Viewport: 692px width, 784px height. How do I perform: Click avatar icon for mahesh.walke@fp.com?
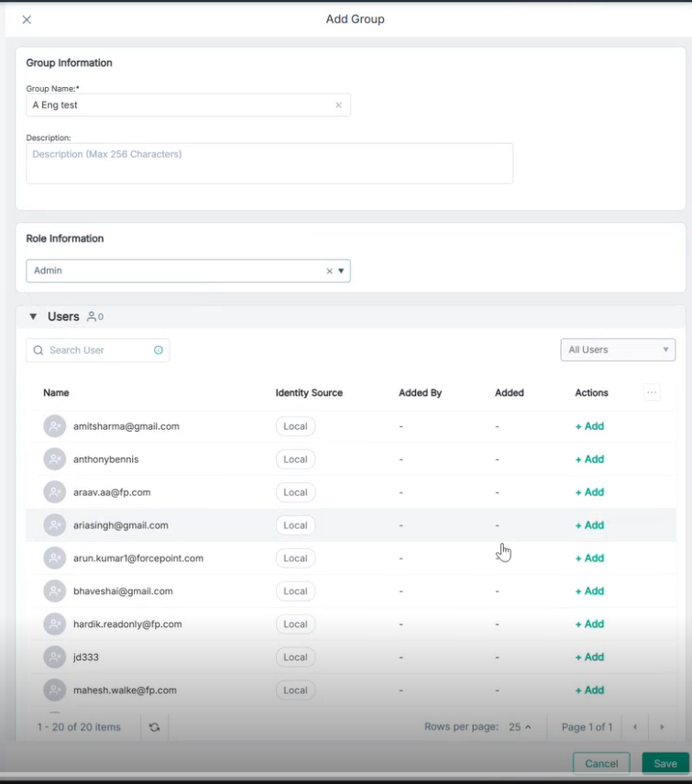click(x=54, y=690)
